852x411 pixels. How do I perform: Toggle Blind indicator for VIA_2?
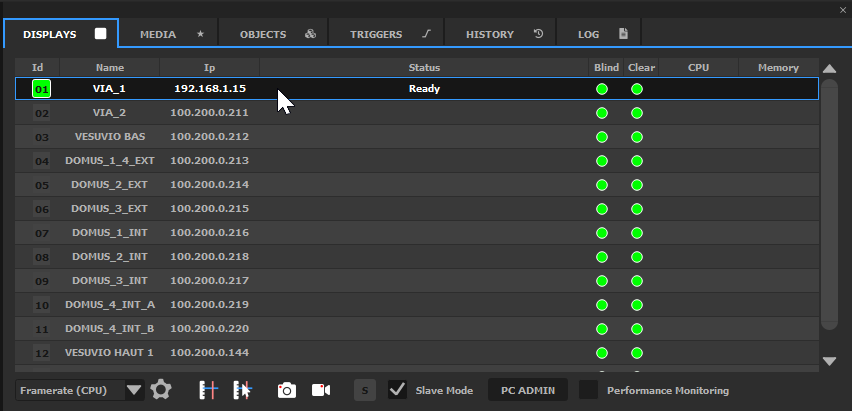tap(602, 113)
